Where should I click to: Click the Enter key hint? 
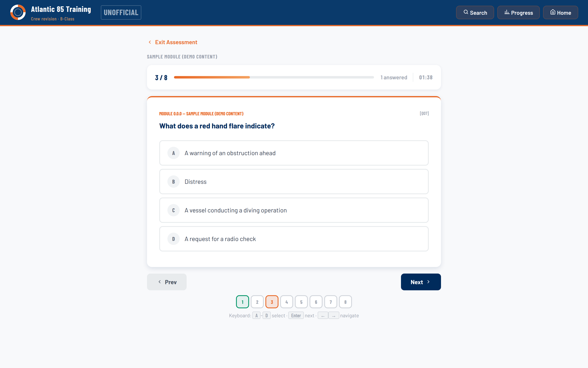point(296,315)
